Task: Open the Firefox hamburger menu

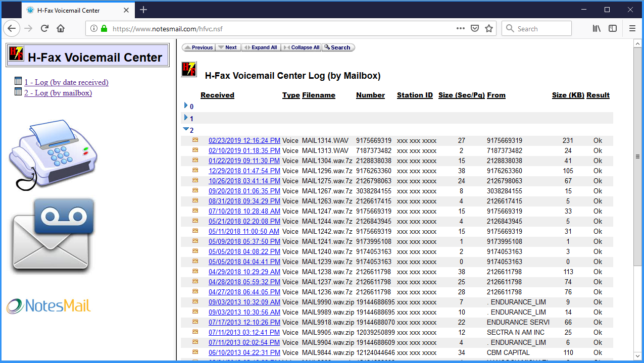Action: click(x=632, y=29)
